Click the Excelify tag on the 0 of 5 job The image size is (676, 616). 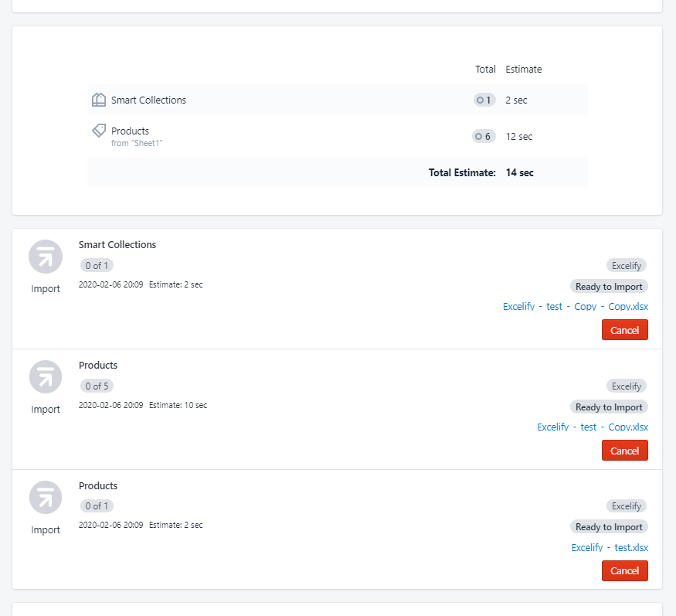[626, 386]
